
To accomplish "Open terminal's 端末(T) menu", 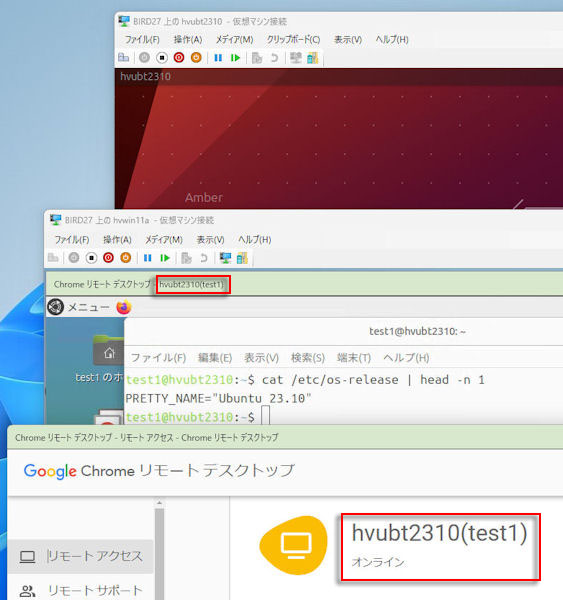I will 354,358.
